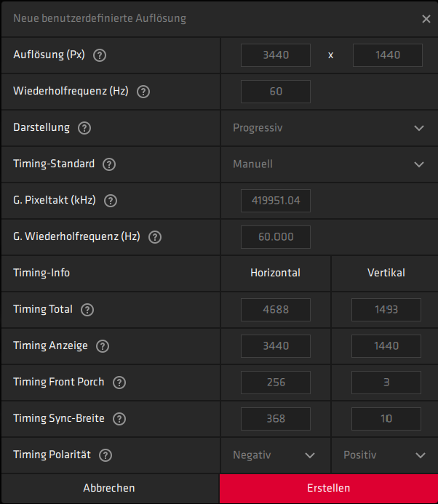The image size is (438, 504).
Task: Select the horizontal resolution field 3440
Action: [x=276, y=55]
